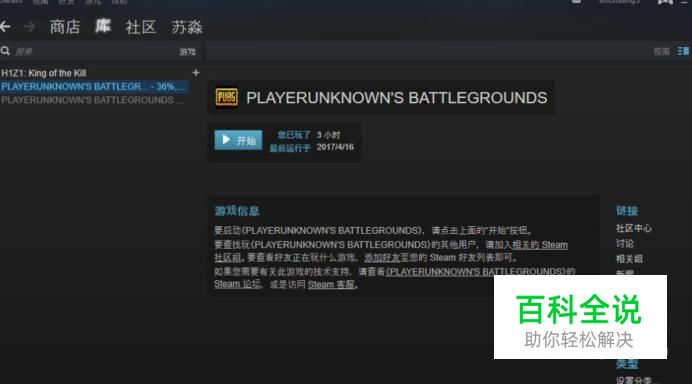This screenshot has height=384, width=692.
Task: Open the 苏森 profile tab
Action: 187,27
